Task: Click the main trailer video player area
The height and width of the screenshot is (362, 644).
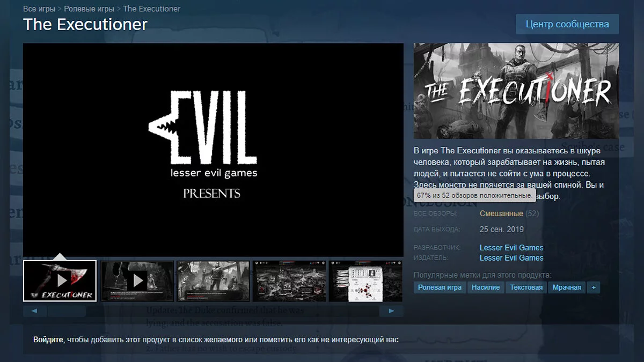Action: (x=213, y=150)
